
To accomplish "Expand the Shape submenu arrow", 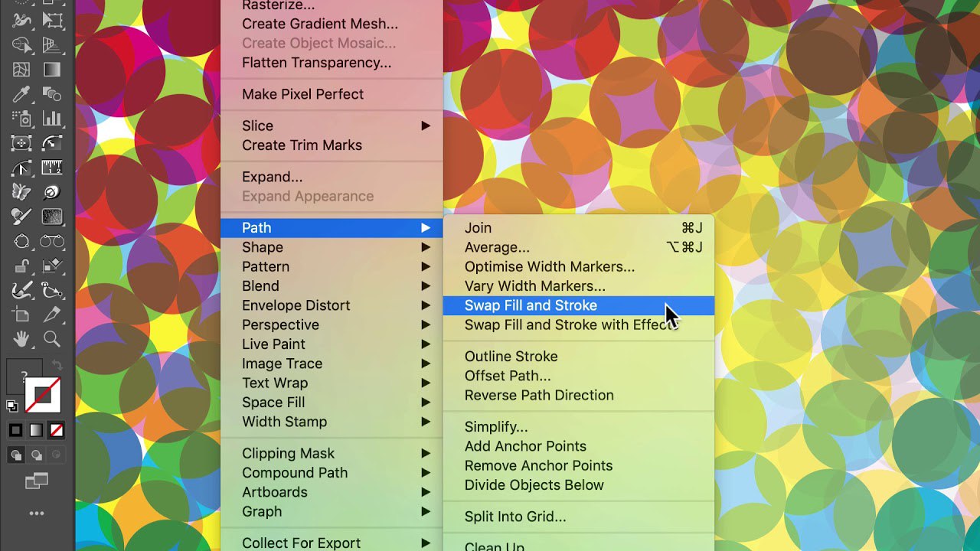I will pos(426,247).
